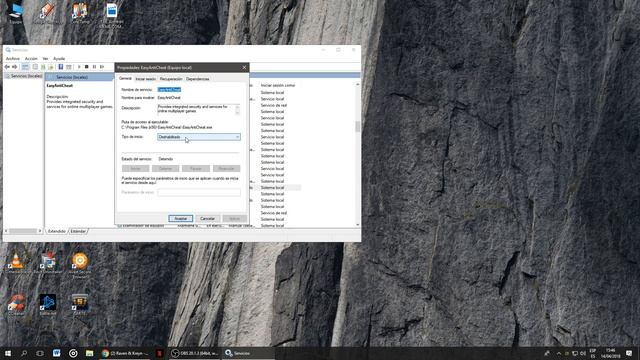This screenshot has height=360, width=640.
Task: Open the Ver menu
Action: [x=45, y=58]
